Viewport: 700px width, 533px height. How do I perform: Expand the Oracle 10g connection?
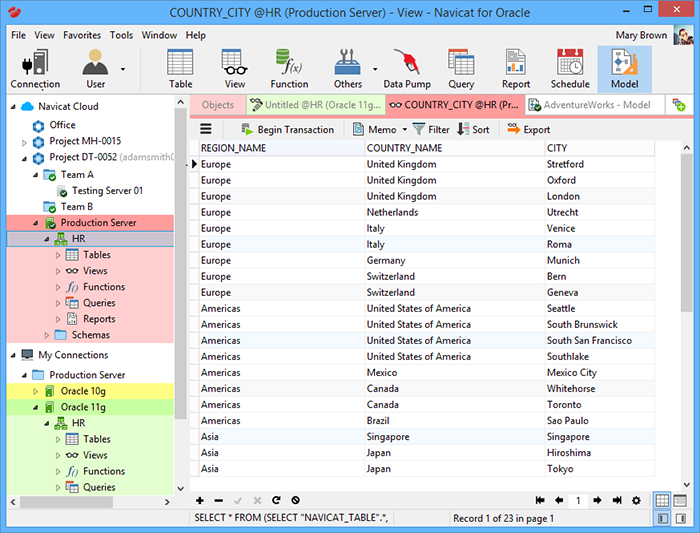[x=35, y=391]
